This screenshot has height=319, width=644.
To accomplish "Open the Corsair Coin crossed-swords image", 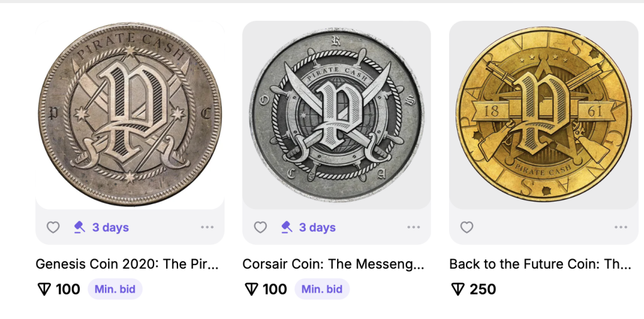I will (x=336, y=115).
